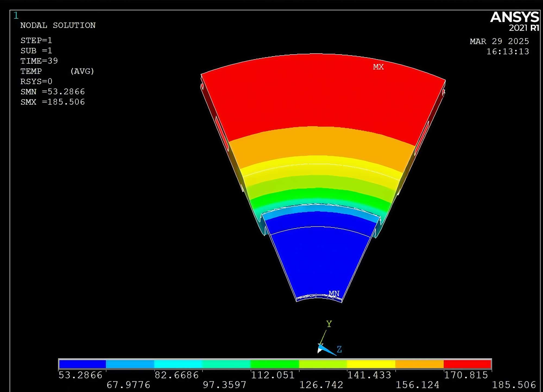Click the blue Z axis label
Image resolution: width=543 pixels, height=392 pixels.
pyautogui.click(x=339, y=349)
